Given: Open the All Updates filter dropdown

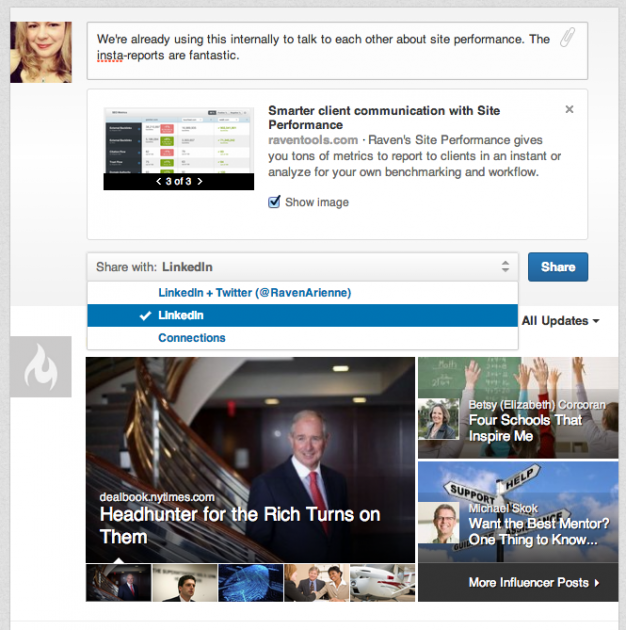Looking at the screenshot, I should (560, 321).
